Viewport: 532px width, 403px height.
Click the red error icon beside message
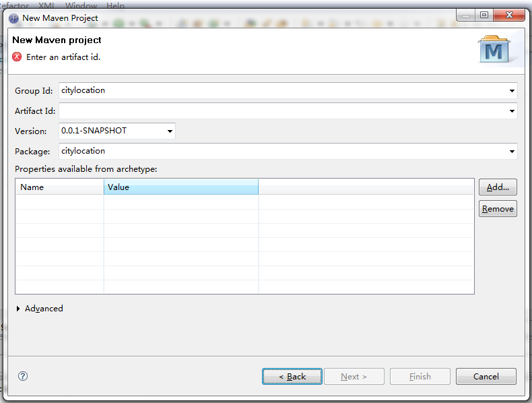(17, 57)
